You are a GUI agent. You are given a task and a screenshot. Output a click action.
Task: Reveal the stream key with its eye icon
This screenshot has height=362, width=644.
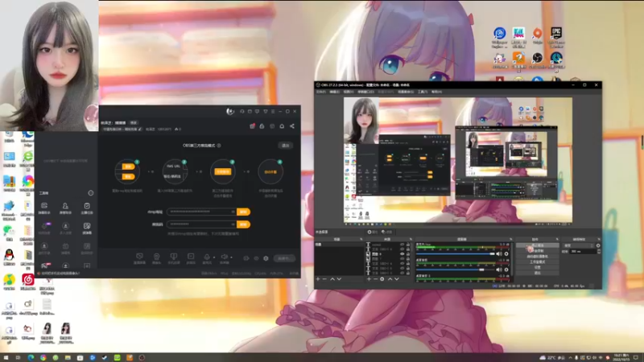coord(233,224)
